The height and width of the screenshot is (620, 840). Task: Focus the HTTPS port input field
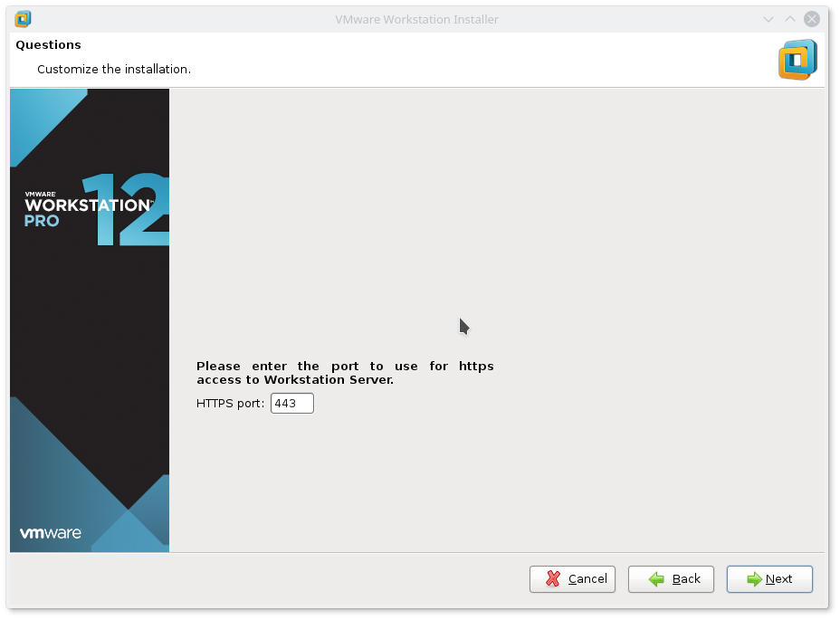pyautogui.click(x=292, y=403)
